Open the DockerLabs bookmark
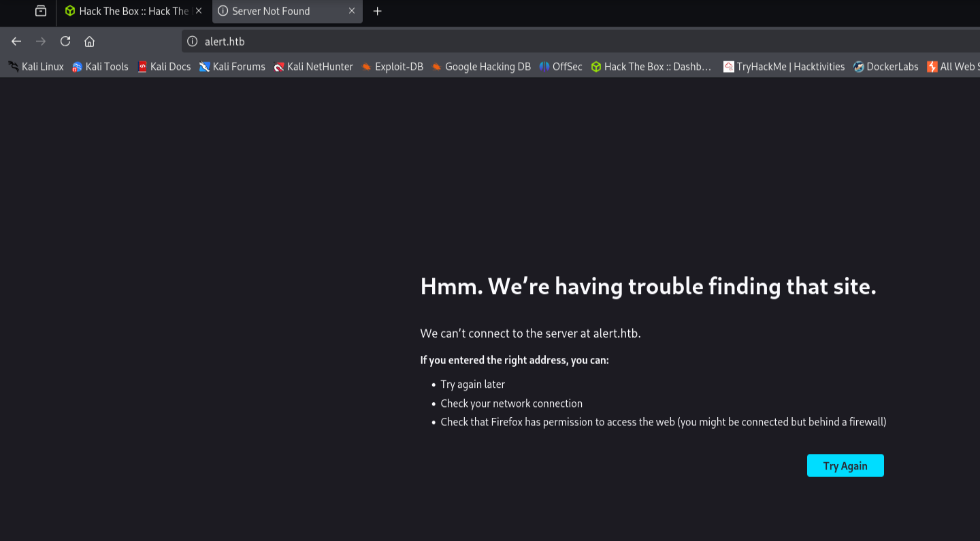Image resolution: width=980 pixels, height=541 pixels. click(x=885, y=67)
